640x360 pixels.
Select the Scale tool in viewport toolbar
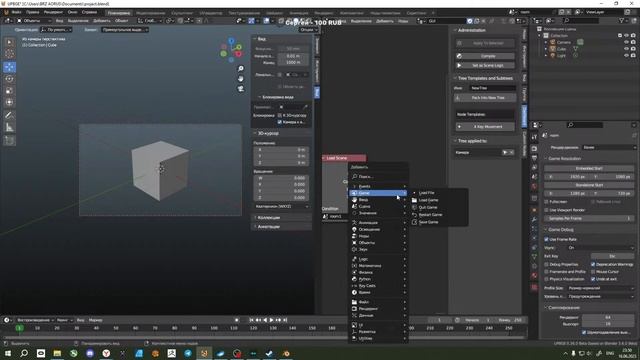pos(9,91)
